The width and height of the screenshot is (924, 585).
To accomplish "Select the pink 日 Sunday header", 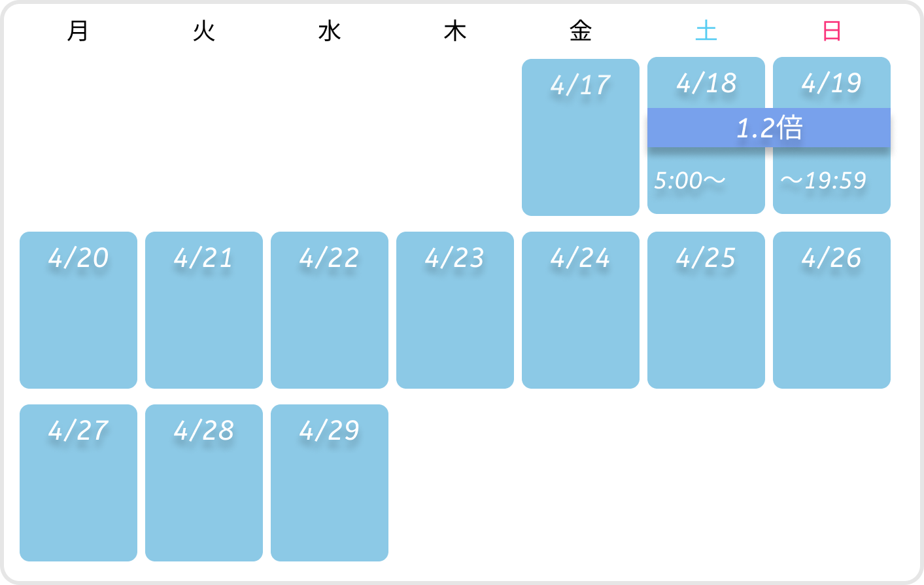I will pyautogui.click(x=832, y=31).
